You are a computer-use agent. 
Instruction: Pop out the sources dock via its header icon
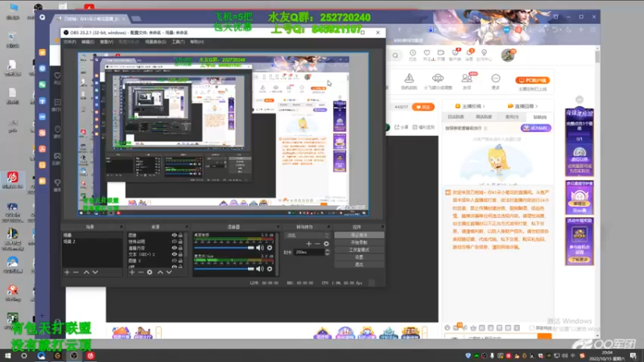(x=187, y=227)
